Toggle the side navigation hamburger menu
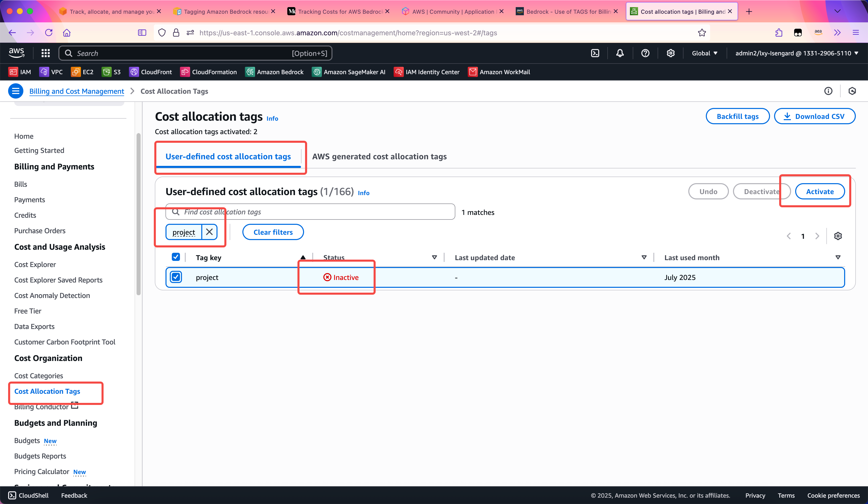 [15, 91]
